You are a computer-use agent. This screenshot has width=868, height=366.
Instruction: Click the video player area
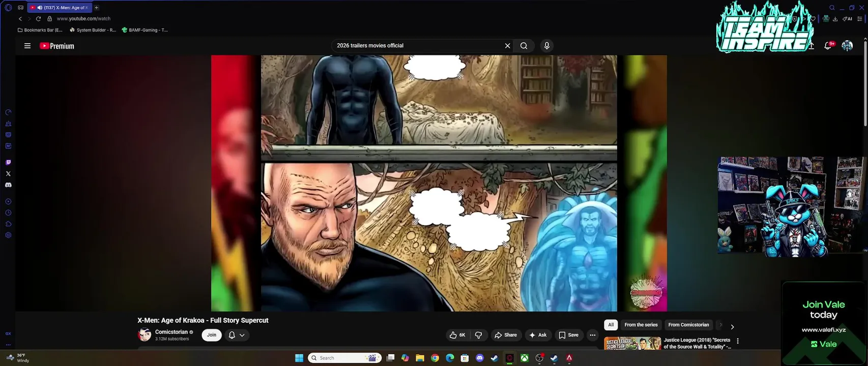tap(439, 183)
